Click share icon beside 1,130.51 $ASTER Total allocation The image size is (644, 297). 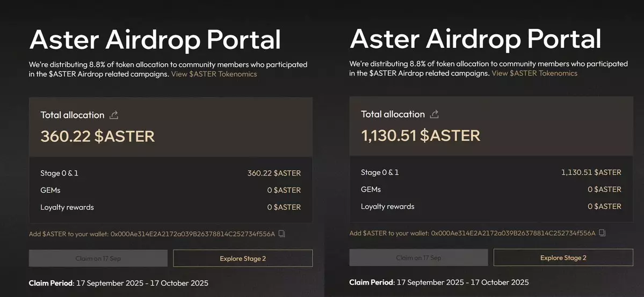[x=435, y=114]
